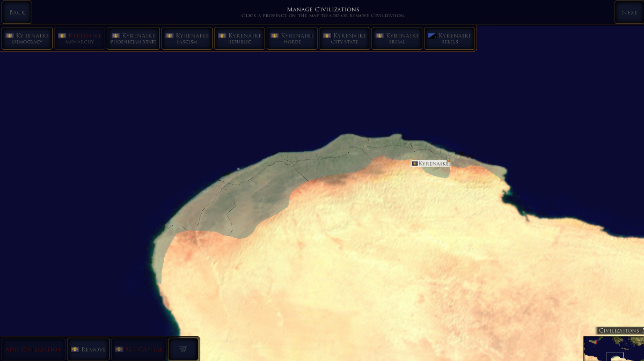Click the flag icon on Kyrenaike Tribal
Image resolution: width=644 pixels, height=361 pixels.
[380, 36]
